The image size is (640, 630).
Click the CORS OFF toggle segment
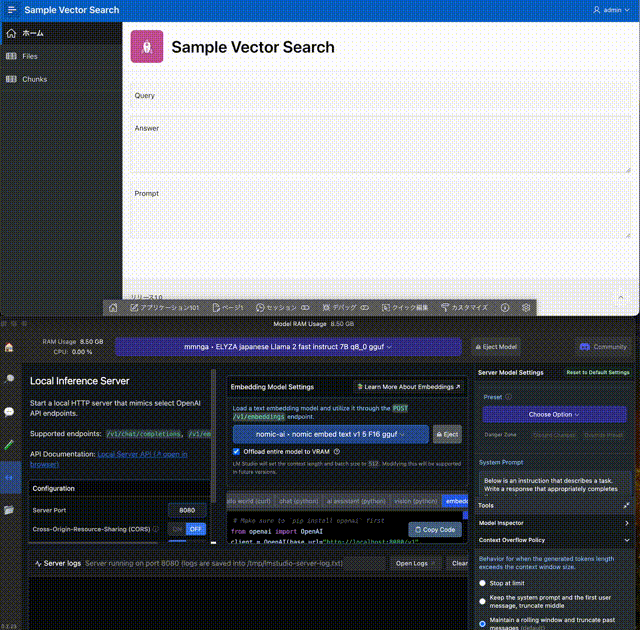coord(196,529)
